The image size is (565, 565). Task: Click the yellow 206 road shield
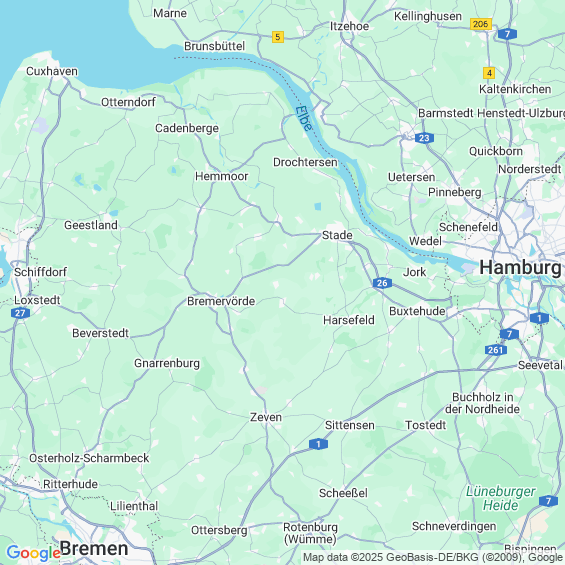pos(481,24)
